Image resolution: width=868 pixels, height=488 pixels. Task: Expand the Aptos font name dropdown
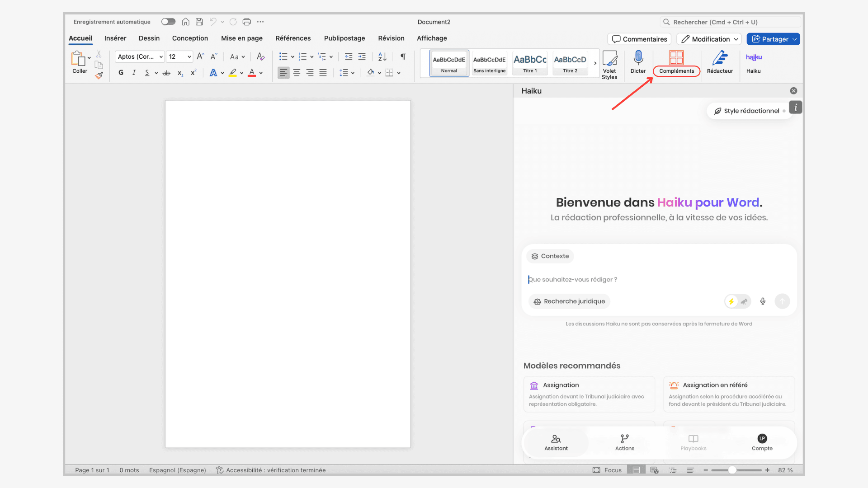(161, 56)
